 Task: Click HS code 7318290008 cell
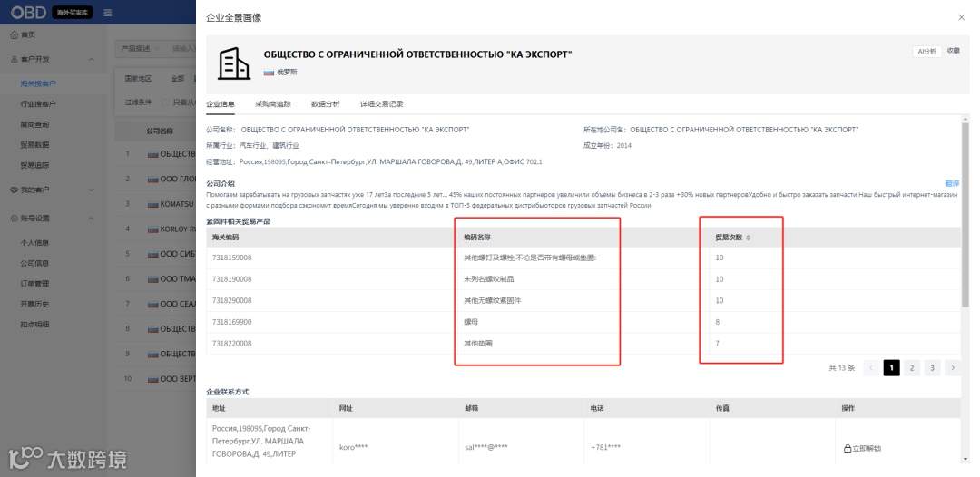tap(232, 300)
